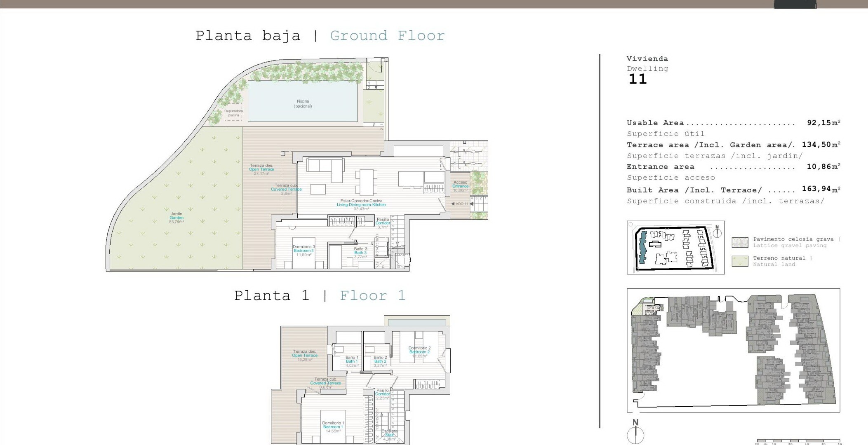Click the Lattice gravel paving legend swatch
Viewport: 868px width, 445px height.
(740, 242)
